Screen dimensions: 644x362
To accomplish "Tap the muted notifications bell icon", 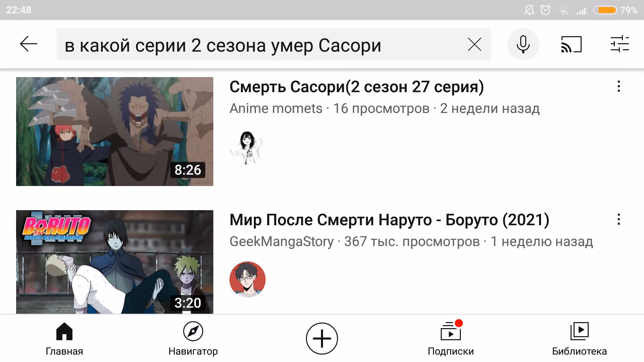I will click(529, 10).
